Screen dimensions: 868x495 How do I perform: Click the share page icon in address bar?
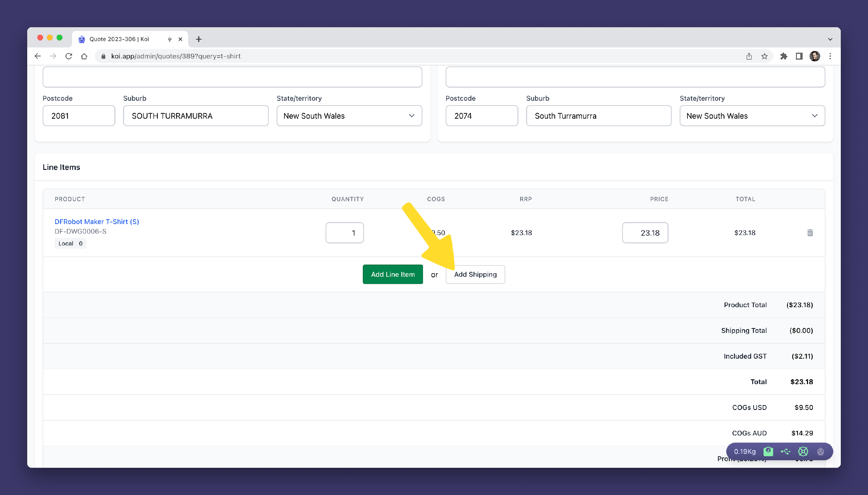(x=749, y=56)
